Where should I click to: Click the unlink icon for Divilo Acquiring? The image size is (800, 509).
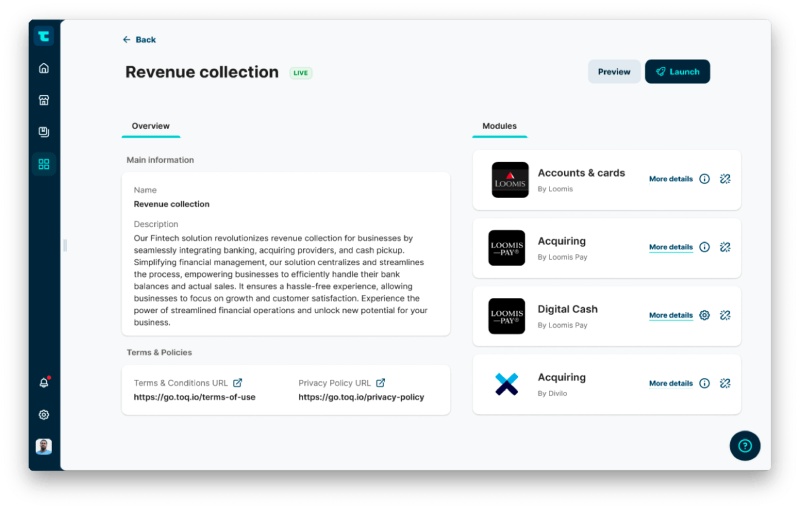pos(725,383)
